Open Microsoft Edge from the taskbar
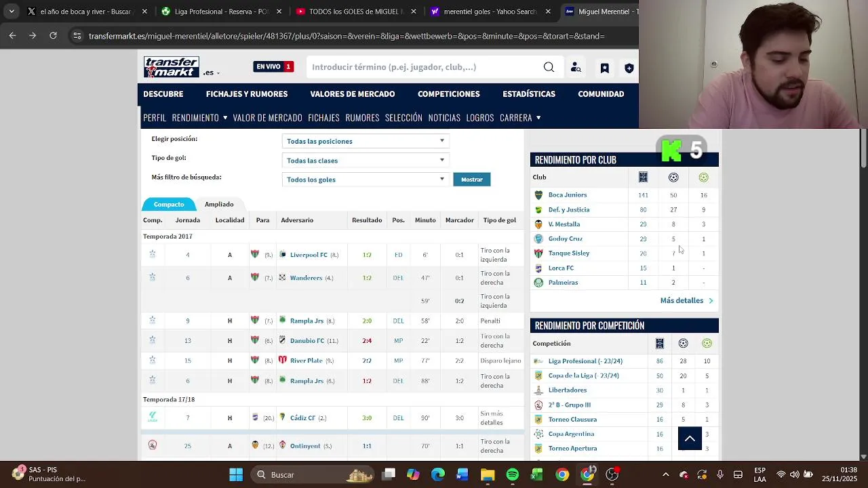Screen dimensions: 868x488 click(x=437, y=474)
